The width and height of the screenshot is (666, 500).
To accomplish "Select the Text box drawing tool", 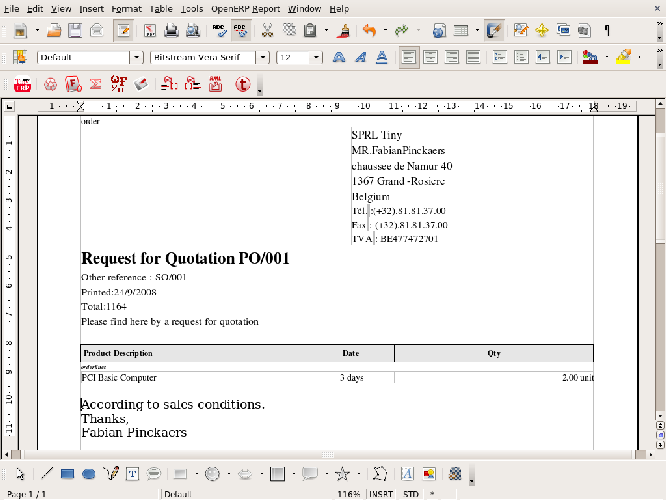I will 132,474.
